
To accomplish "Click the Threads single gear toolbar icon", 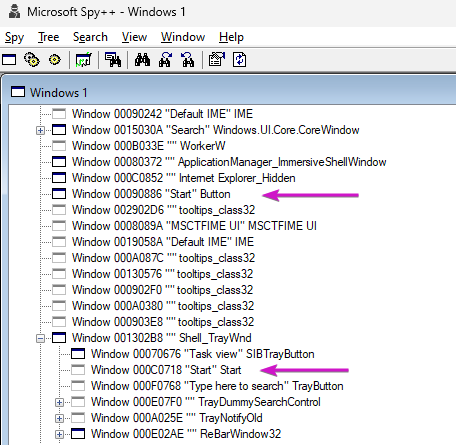I will click(55, 60).
